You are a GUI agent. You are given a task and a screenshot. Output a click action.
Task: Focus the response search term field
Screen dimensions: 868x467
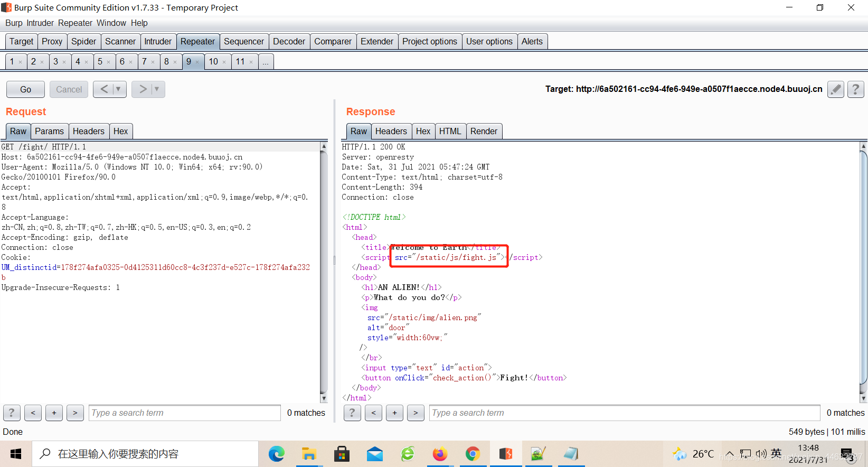(625, 413)
